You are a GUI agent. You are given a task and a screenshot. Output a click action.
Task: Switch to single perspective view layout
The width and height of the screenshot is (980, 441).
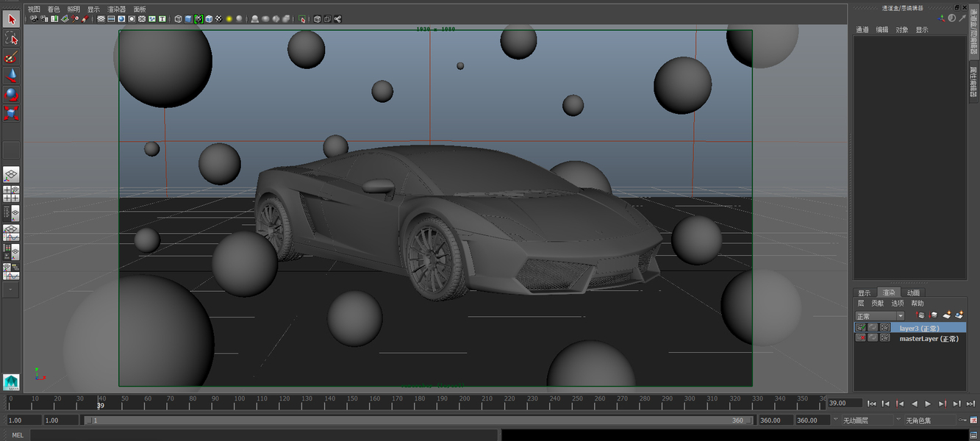tap(11, 175)
